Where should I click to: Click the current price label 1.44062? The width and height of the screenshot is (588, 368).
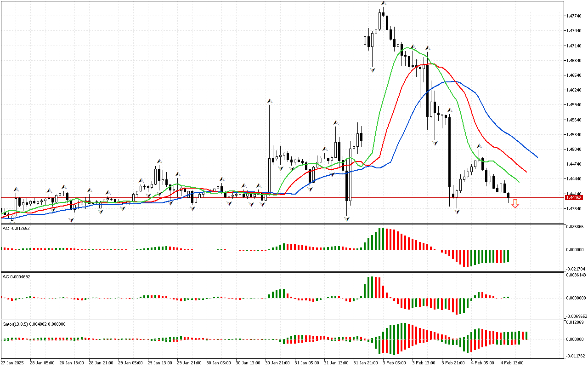575,197
